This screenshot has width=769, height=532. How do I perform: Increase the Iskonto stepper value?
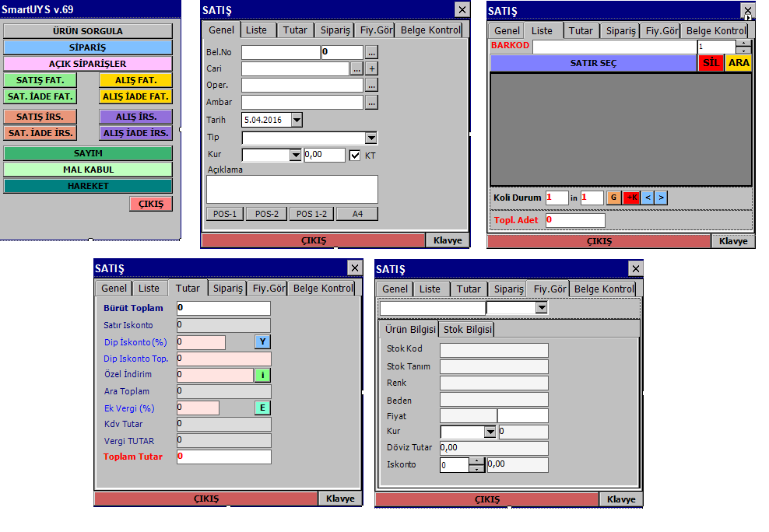pos(476,461)
